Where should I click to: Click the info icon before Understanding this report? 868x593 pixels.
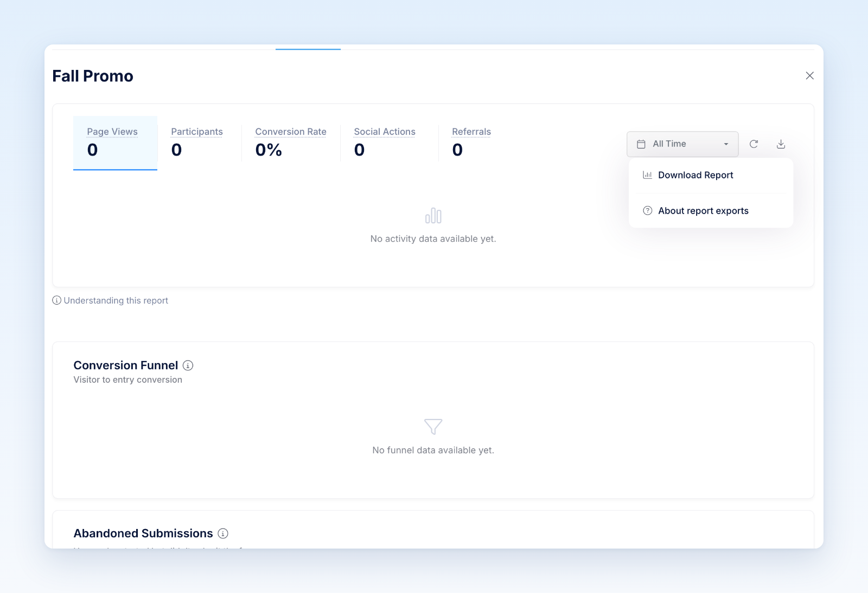[x=56, y=300]
